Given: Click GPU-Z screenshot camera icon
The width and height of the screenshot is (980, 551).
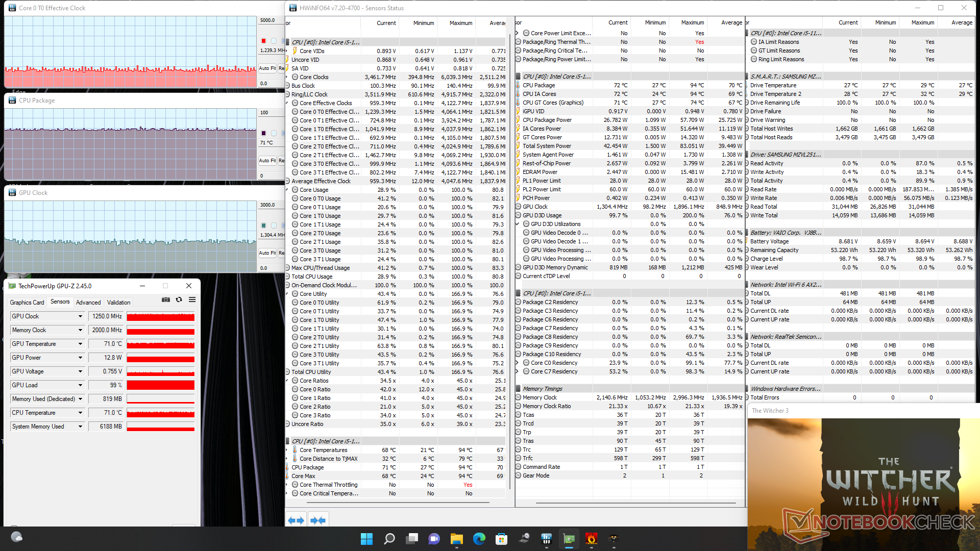Looking at the screenshot, I should click(166, 300).
